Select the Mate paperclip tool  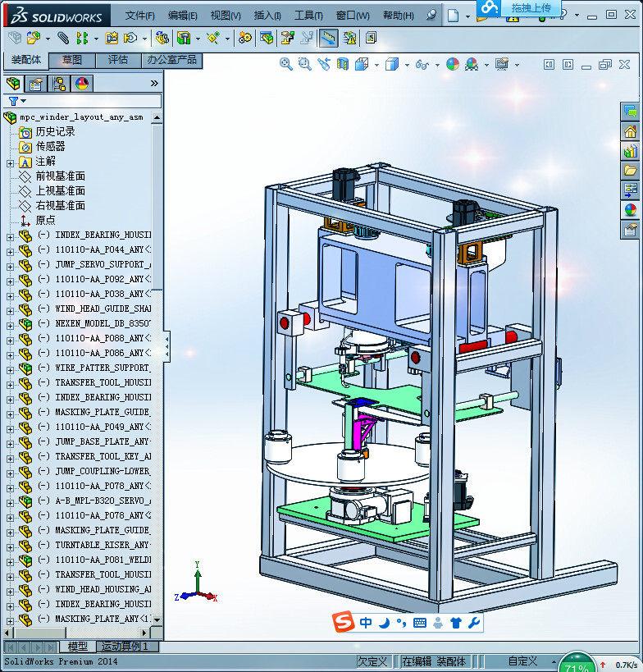63,38
